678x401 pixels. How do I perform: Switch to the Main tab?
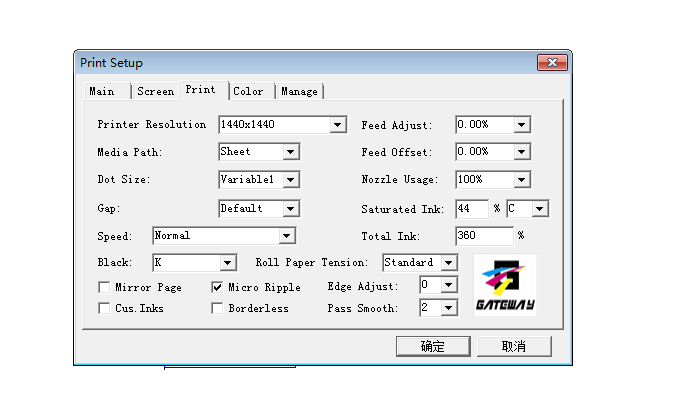(x=106, y=91)
